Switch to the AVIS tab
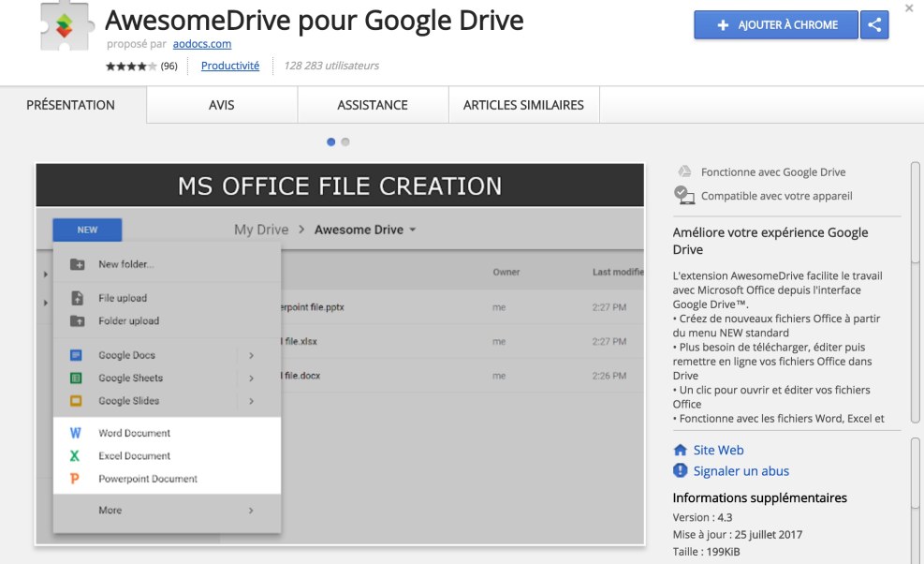The width and height of the screenshot is (924, 564). click(x=221, y=105)
